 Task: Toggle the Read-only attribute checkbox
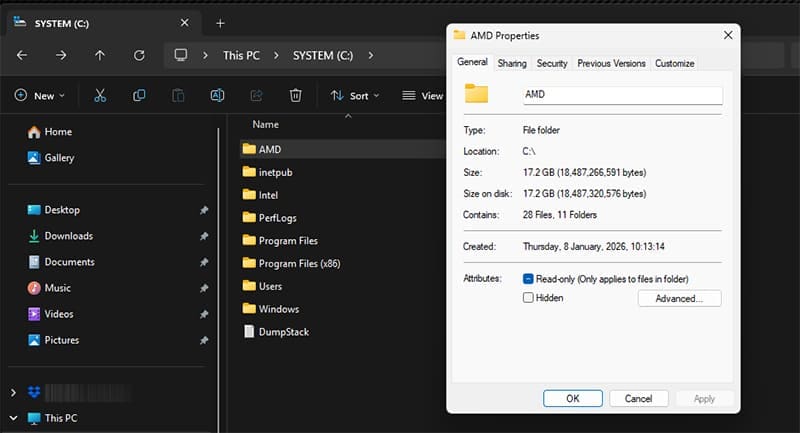point(528,278)
